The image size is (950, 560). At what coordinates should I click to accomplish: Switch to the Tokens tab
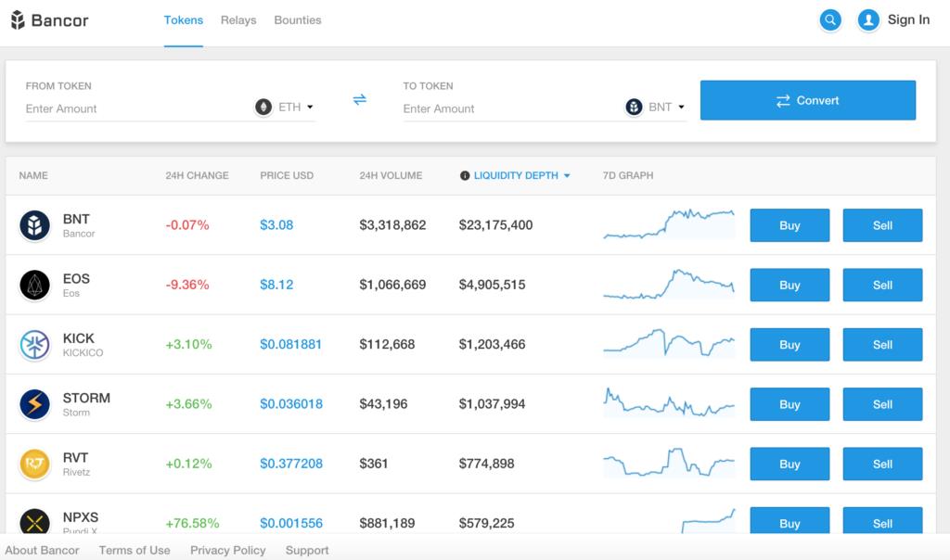click(x=183, y=20)
